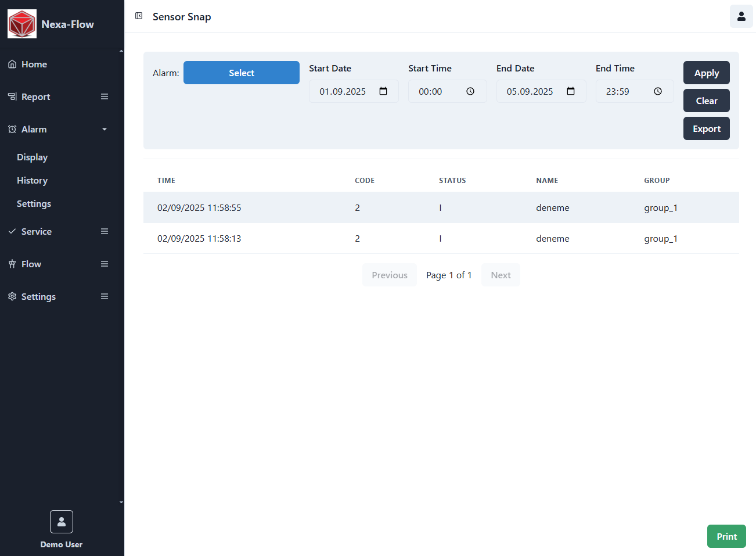The image size is (756, 556).
Task: Collapse the Alarm menu section
Action: 105,129
